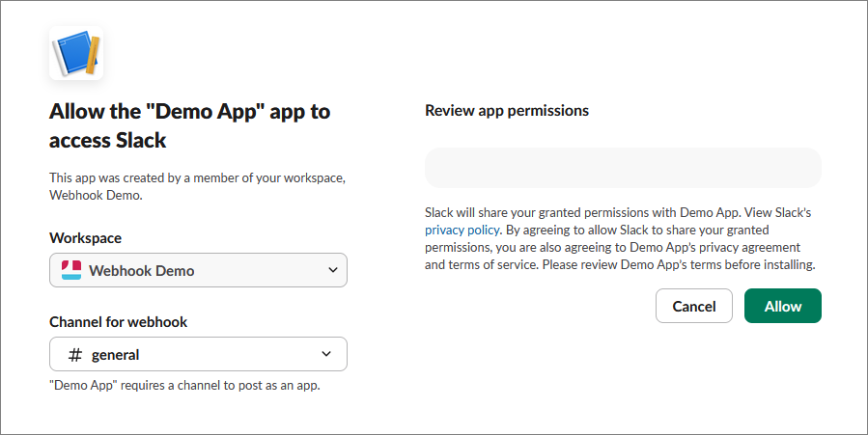Click the Review app permissions heading

[507, 111]
